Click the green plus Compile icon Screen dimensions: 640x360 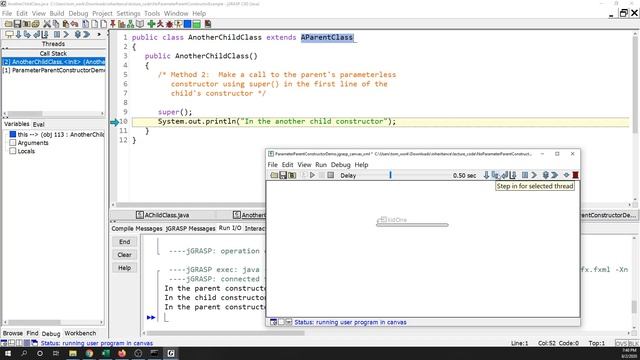point(151,24)
